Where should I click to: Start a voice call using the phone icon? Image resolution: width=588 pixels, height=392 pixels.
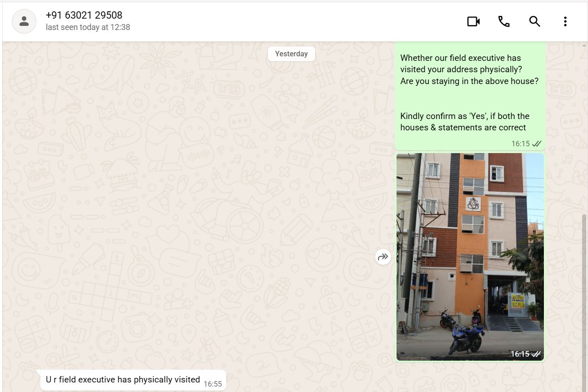504,21
